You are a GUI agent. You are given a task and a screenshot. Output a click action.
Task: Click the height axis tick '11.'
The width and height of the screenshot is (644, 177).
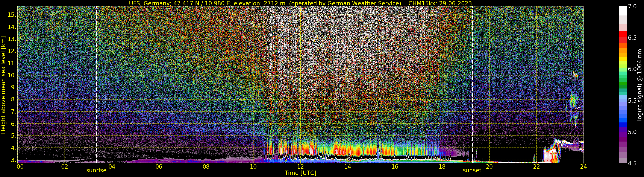(12, 63)
